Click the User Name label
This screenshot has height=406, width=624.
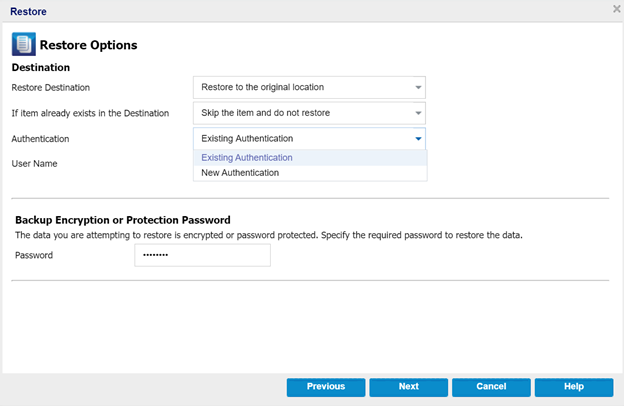tap(34, 164)
